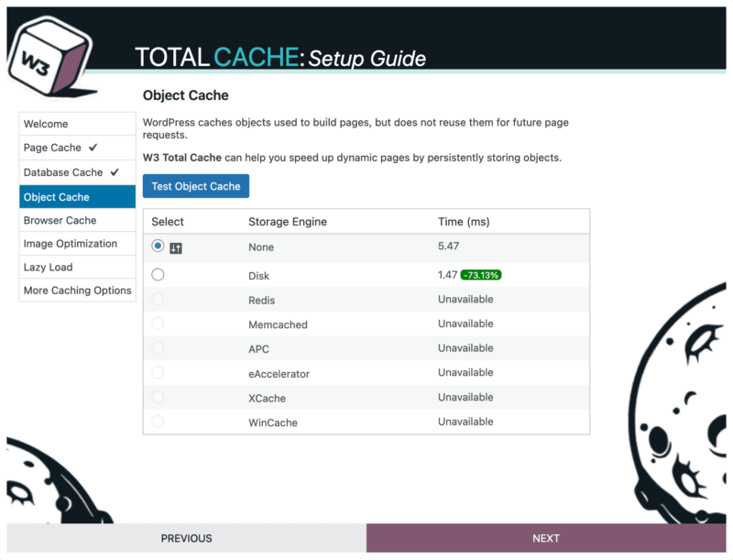Click the Select column header
Image resolution: width=733 pixels, height=560 pixels.
point(168,222)
